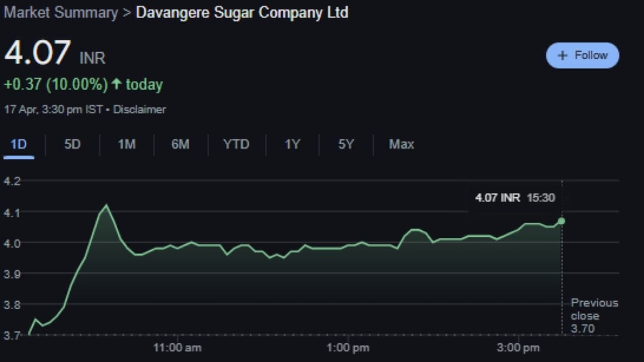View the 1Y performance chart
This screenshot has width=644, height=362.
pos(292,144)
